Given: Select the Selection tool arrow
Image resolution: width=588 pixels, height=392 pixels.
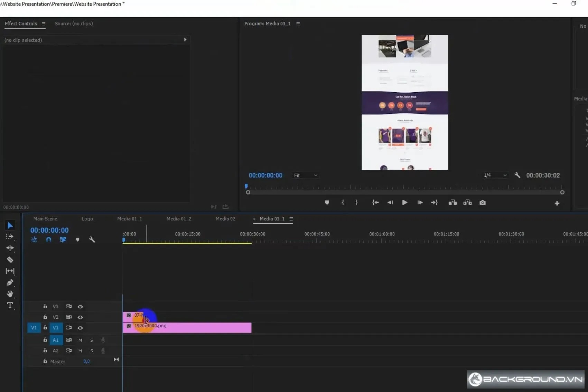Looking at the screenshot, I should 10,225.
